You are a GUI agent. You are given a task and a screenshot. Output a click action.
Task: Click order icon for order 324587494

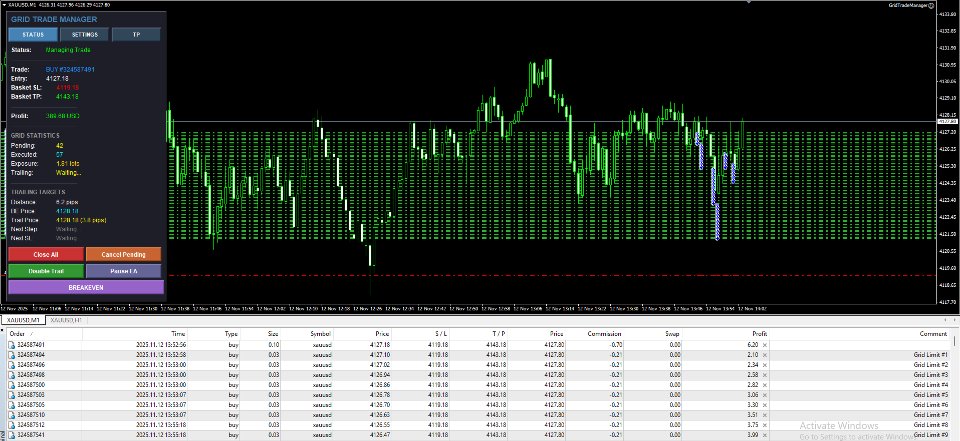coord(11,355)
